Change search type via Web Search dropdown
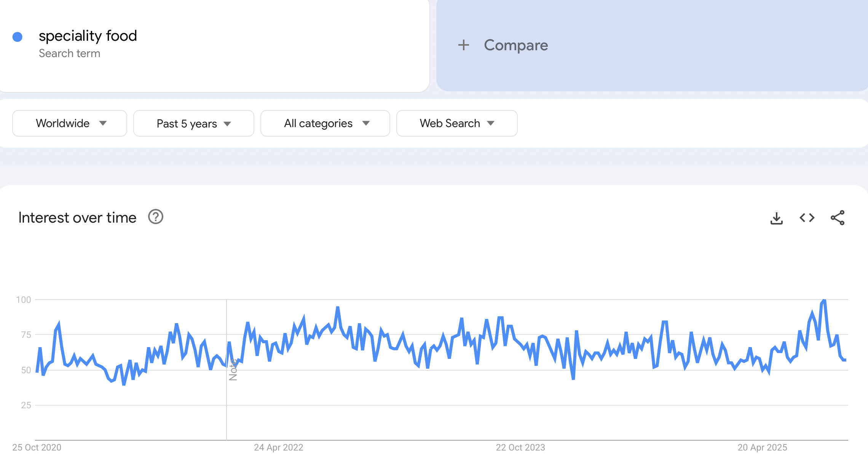Screen dimensions: 868x465 [456, 123]
